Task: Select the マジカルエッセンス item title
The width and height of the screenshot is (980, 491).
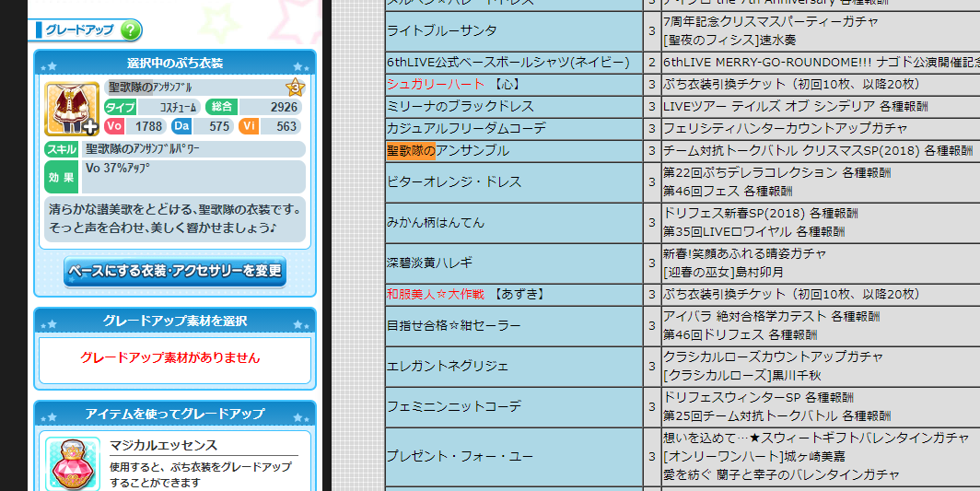Action: click(164, 445)
